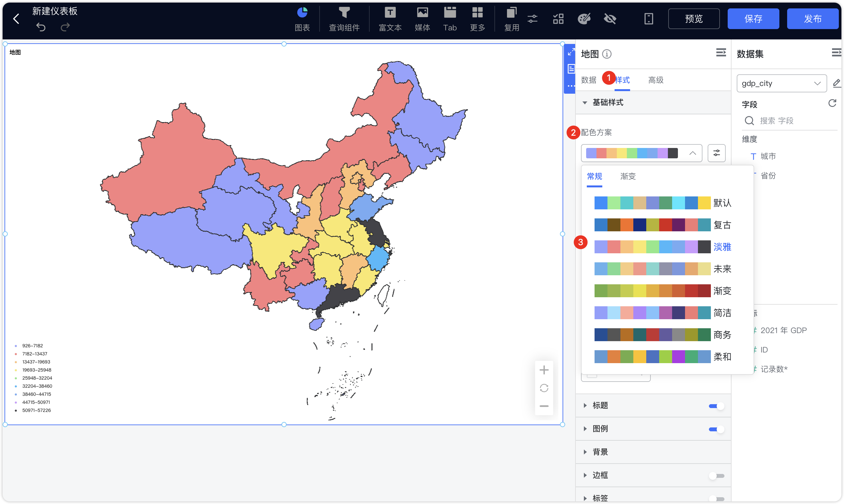Viewport: 844px width, 504px height.
Task: Click the map info icon
Action: tap(607, 54)
